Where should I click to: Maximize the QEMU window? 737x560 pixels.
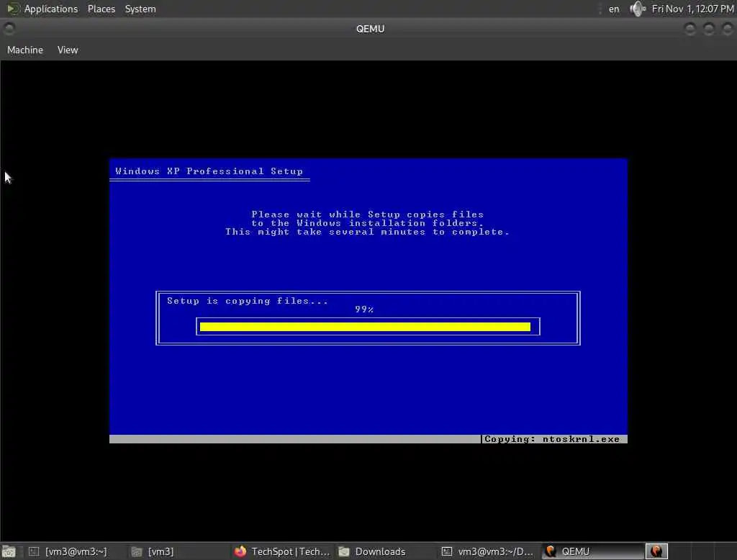click(708, 30)
